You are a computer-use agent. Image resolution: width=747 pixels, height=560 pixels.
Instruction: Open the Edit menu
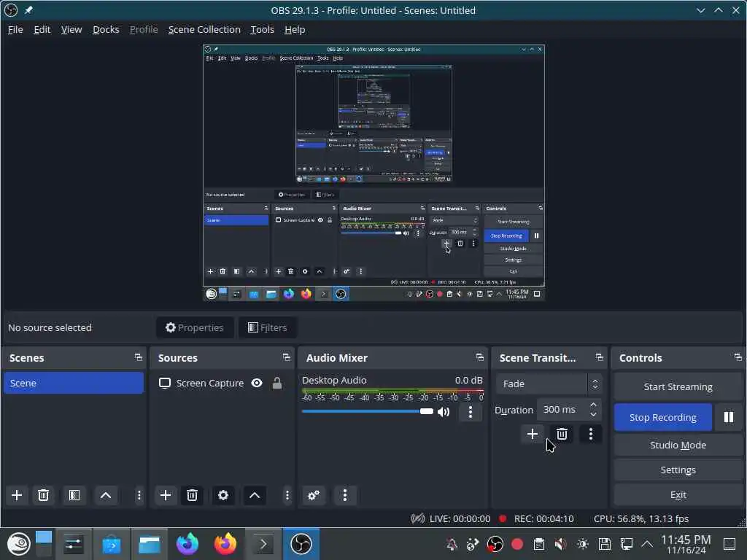(x=42, y=29)
